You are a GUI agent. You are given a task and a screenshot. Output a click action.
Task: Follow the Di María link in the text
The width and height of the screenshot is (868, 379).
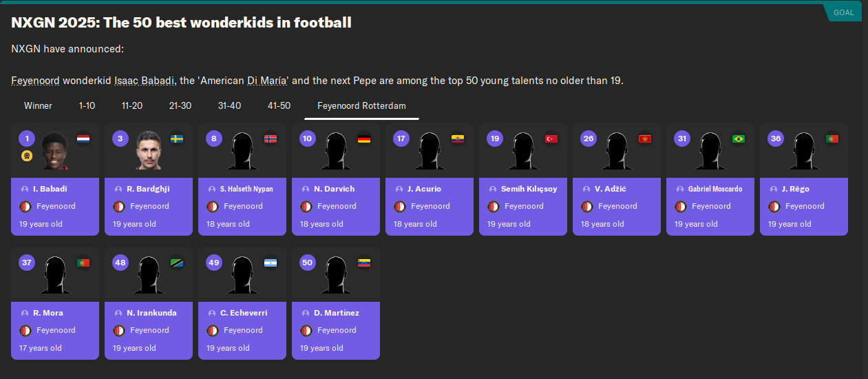[267, 81]
